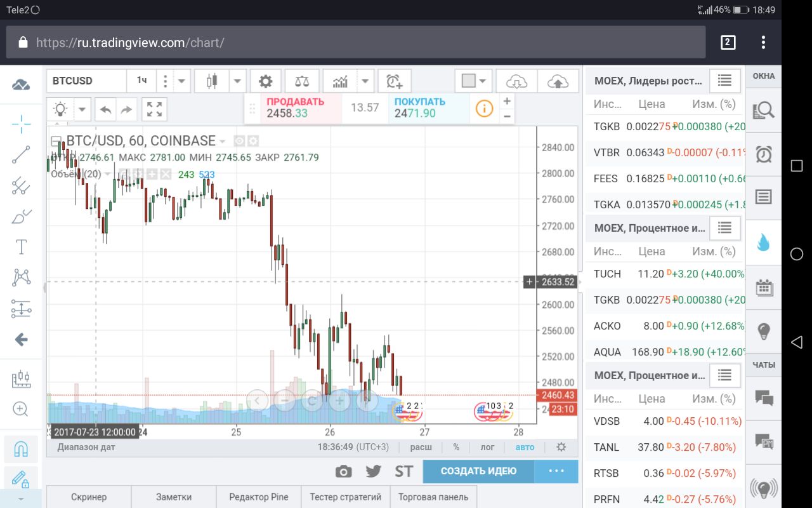Screen dimensions: 812x508
Task: Click the lightbulb ideas icon on chart toolbar
Action: point(60,109)
